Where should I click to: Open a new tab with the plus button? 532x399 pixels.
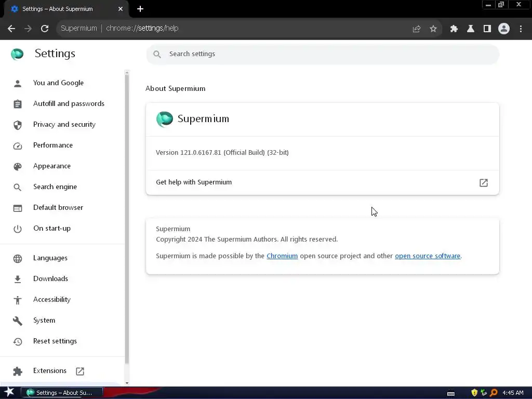[x=140, y=9]
